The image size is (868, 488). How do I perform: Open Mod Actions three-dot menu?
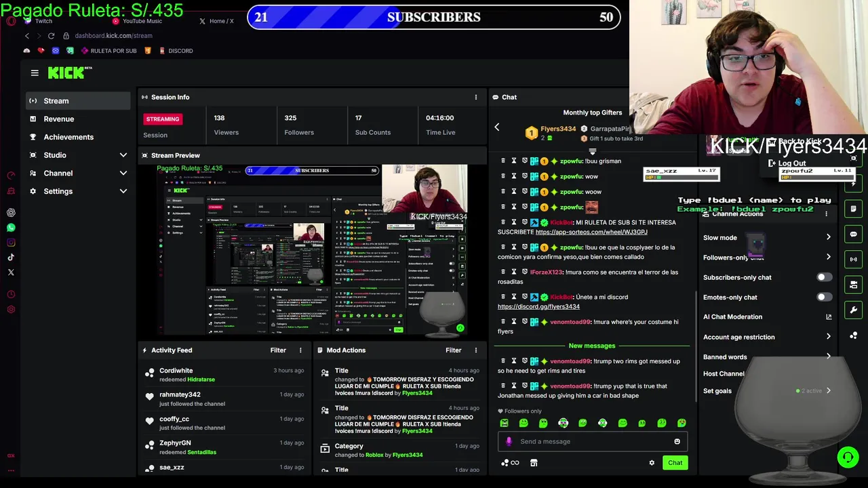tap(475, 350)
